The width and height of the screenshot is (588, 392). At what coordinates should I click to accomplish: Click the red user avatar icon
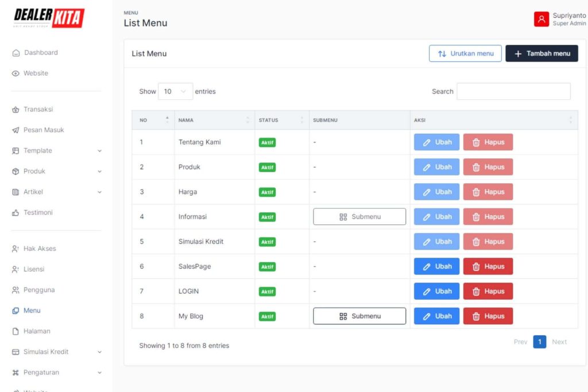541,19
